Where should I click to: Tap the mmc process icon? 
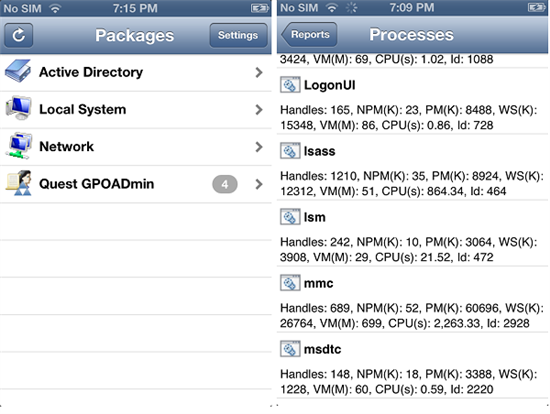(x=290, y=283)
